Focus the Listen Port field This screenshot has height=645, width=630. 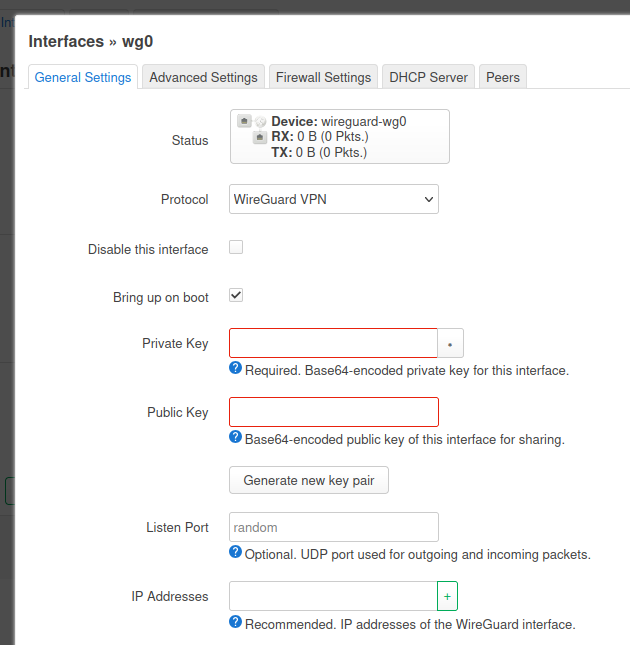pos(334,527)
